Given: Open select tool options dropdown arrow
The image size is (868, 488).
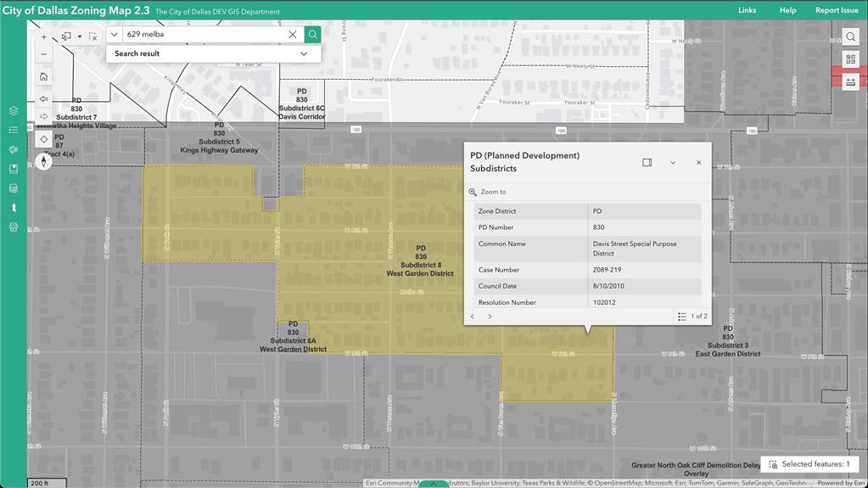Looking at the screenshot, I should (80, 36).
